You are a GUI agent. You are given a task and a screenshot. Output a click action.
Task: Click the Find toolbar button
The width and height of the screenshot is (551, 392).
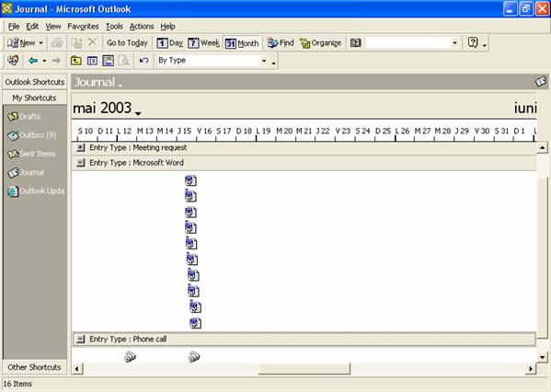(x=281, y=43)
